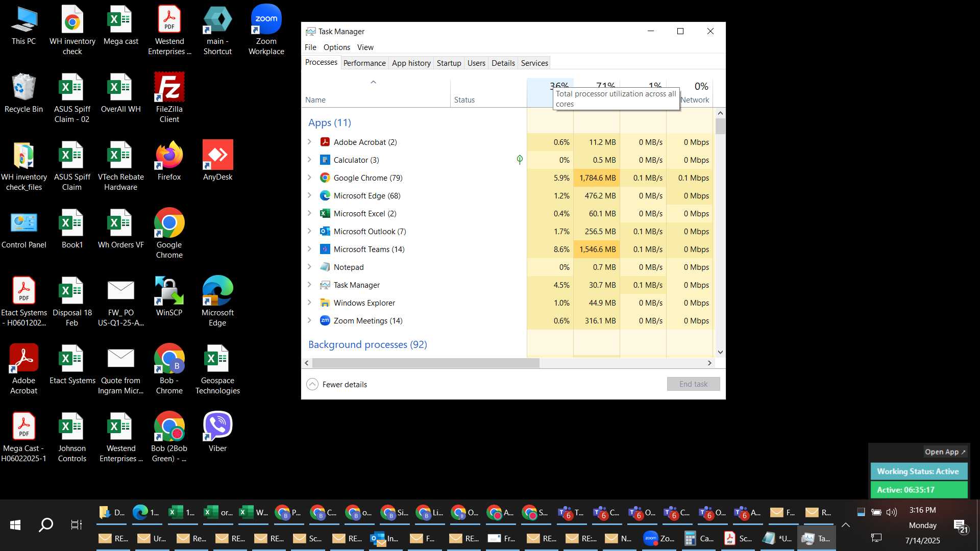Click Fewer details in Task Manager
980x551 pixels.
point(337,384)
